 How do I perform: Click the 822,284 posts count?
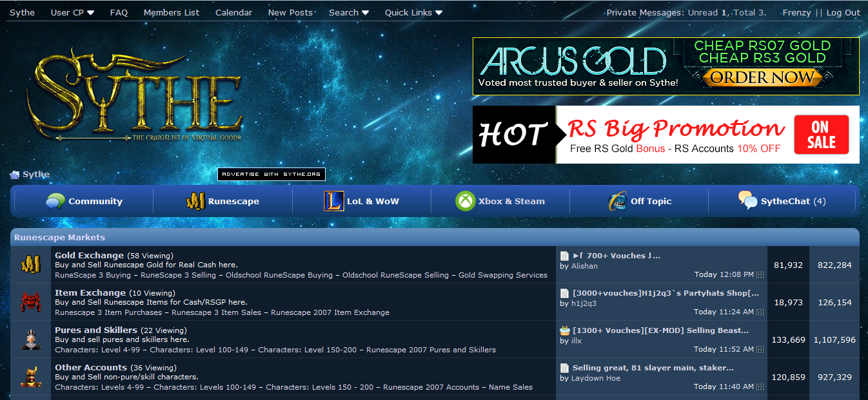pos(834,265)
